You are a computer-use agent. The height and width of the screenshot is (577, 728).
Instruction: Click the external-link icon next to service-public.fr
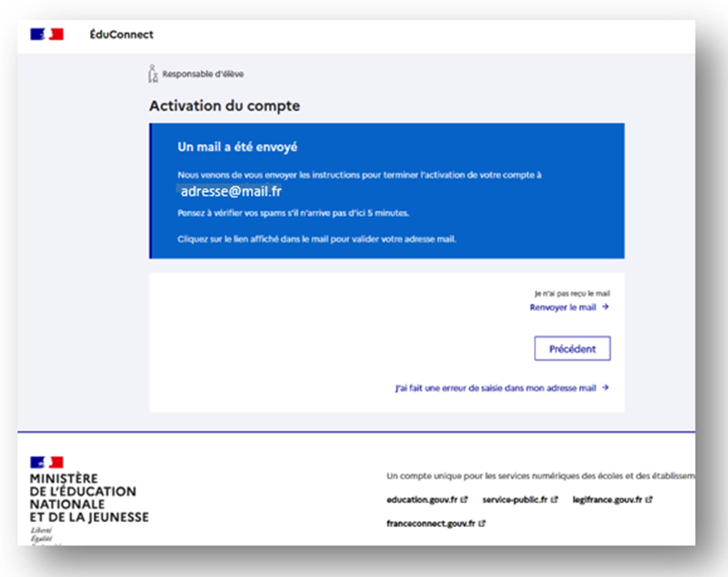tap(555, 500)
